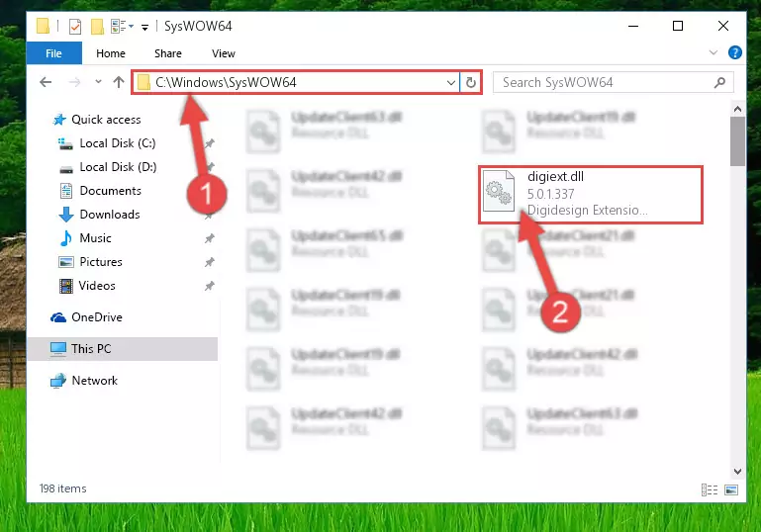761x532 pixels.
Task: Click the Downloads blue arrow icon
Action: pyautogui.click(x=66, y=215)
